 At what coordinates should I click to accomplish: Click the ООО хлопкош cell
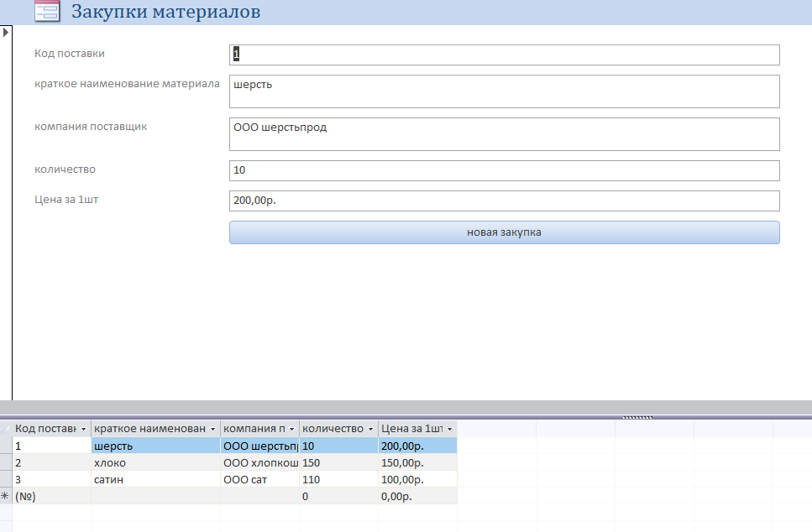(x=260, y=462)
